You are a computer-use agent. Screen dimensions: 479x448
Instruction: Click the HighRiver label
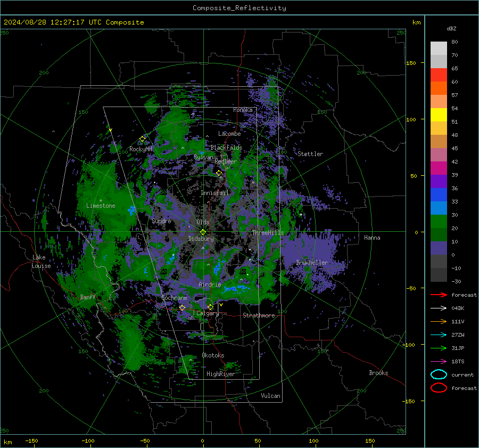[220, 374]
